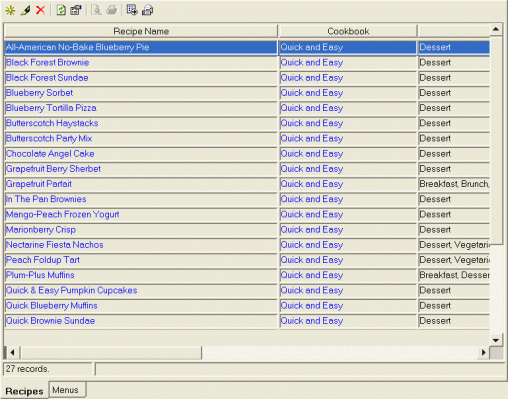Click the Edit recipe pen icon
Viewport: 508px width, 399px height.
[26, 10]
